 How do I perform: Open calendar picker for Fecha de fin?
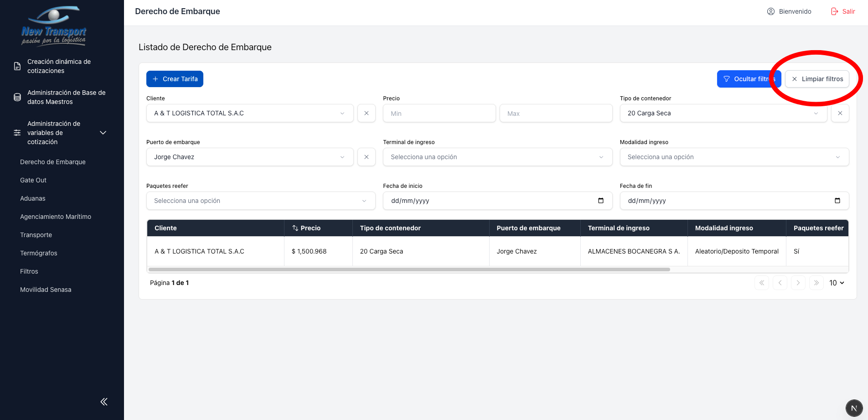(837, 201)
